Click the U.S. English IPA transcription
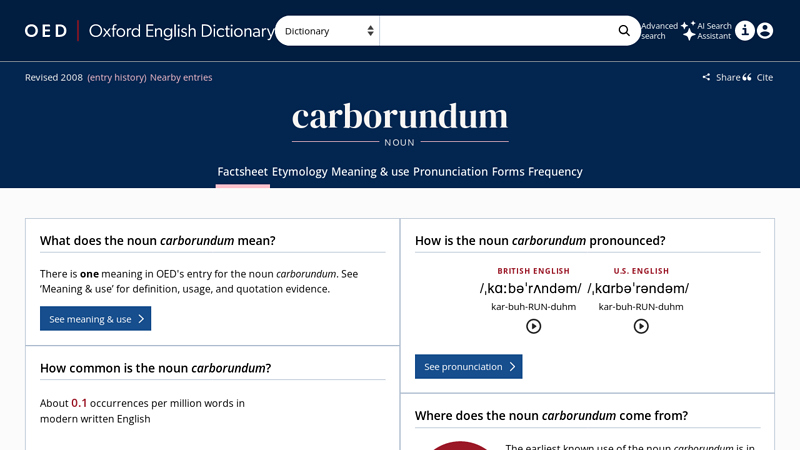This screenshot has height=450, width=800. click(x=638, y=288)
